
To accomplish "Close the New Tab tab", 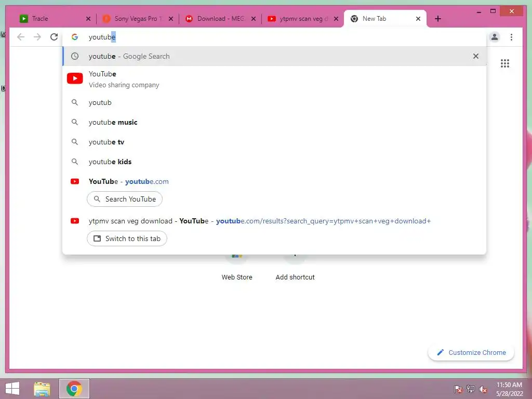I will 418,19.
